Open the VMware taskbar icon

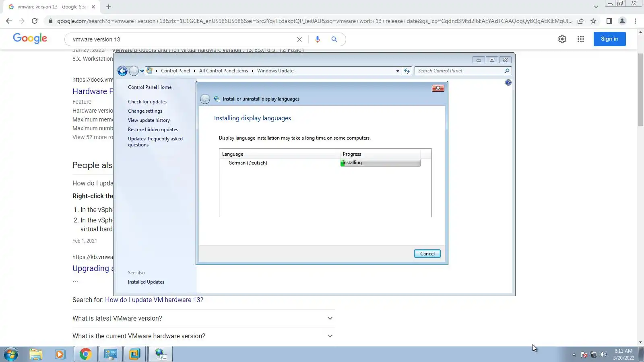pos(135,354)
